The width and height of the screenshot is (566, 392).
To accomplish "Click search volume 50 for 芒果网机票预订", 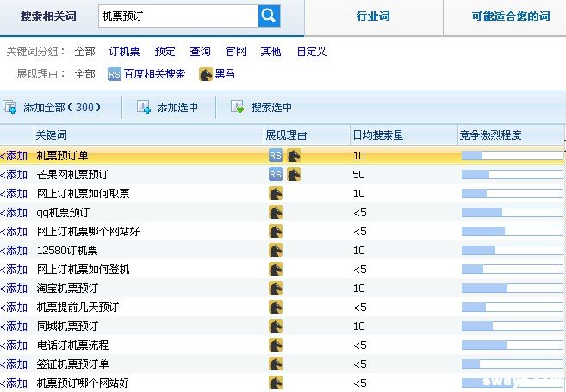I will 358,175.
